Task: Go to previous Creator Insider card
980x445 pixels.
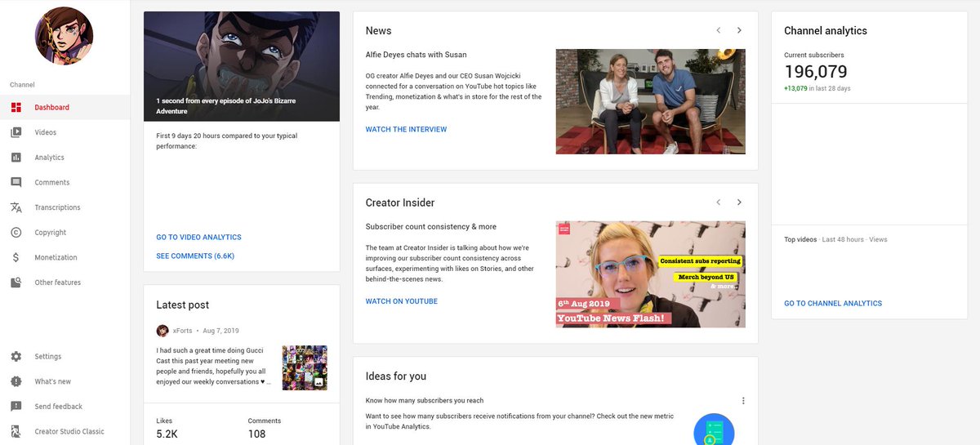Action: tap(718, 202)
